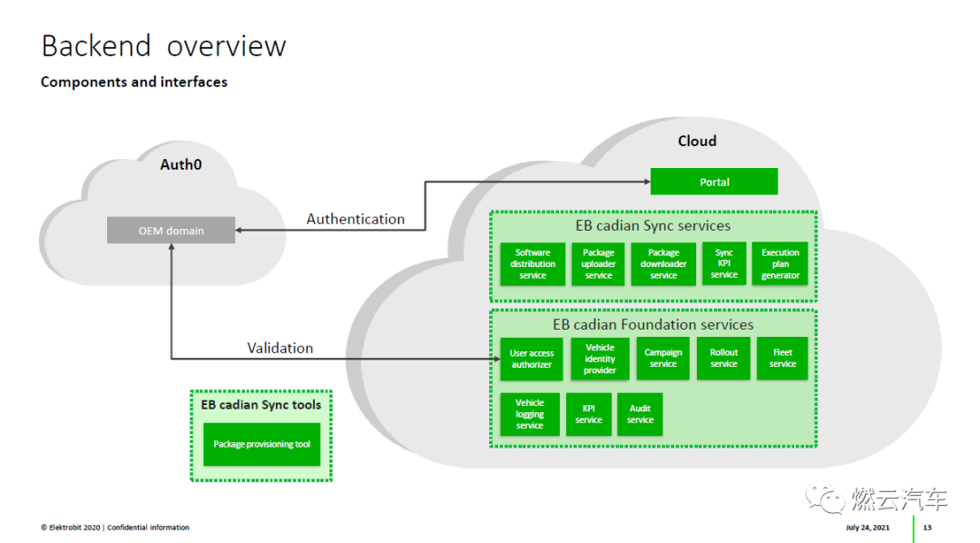Click EB cadian Sync services heading
The height and width of the screenshot is (543, 980).
pyautogui.click(x=652, y=226)
